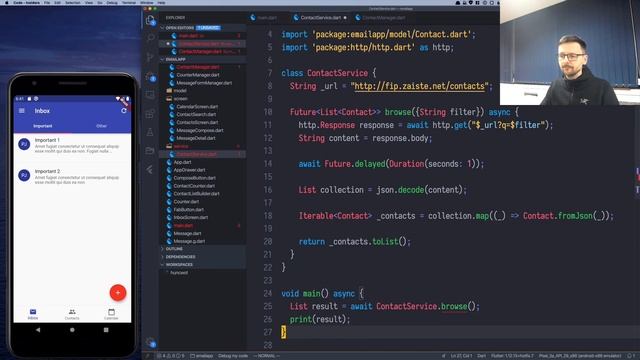Open CounterManager.dart in explorer
The image size is (640, 360).
tap(198, 75)
